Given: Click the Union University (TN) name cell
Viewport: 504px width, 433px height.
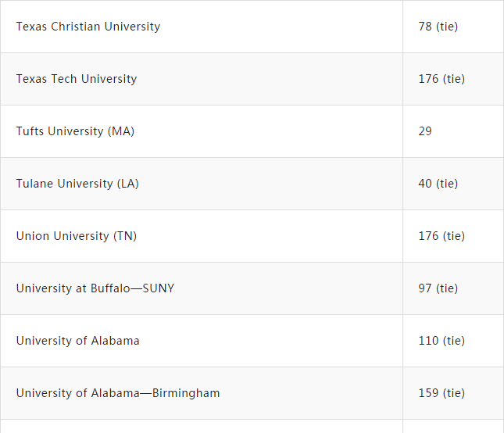Looking at the screenshot, I should tap(77, 236).
